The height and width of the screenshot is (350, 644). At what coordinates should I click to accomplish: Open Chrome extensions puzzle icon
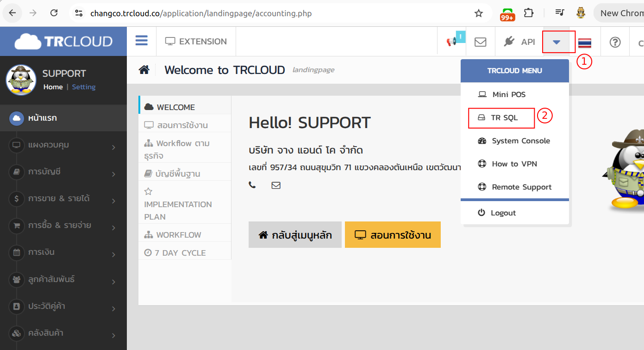click(529, 13)
